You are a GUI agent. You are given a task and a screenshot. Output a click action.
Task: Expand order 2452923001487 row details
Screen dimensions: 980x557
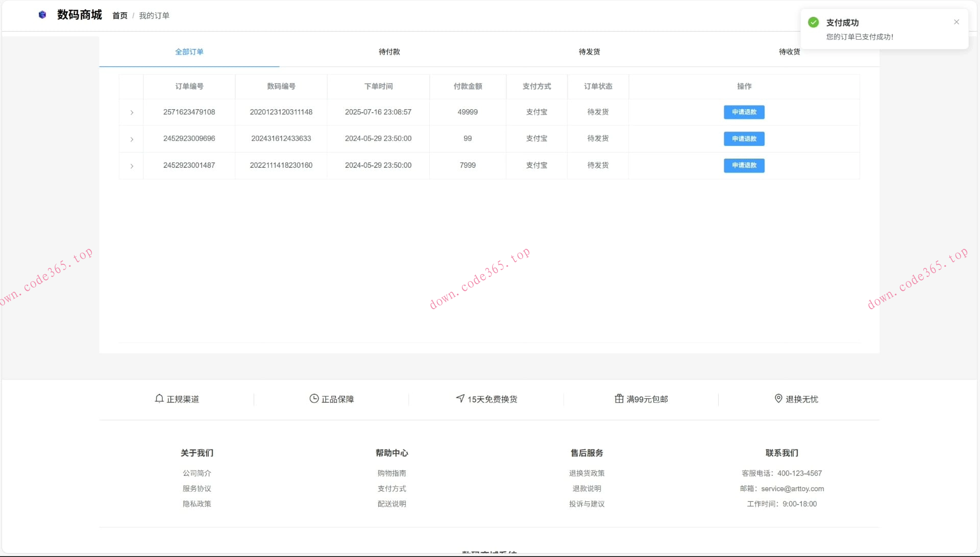pyautogui.click(x=132, y=166)
